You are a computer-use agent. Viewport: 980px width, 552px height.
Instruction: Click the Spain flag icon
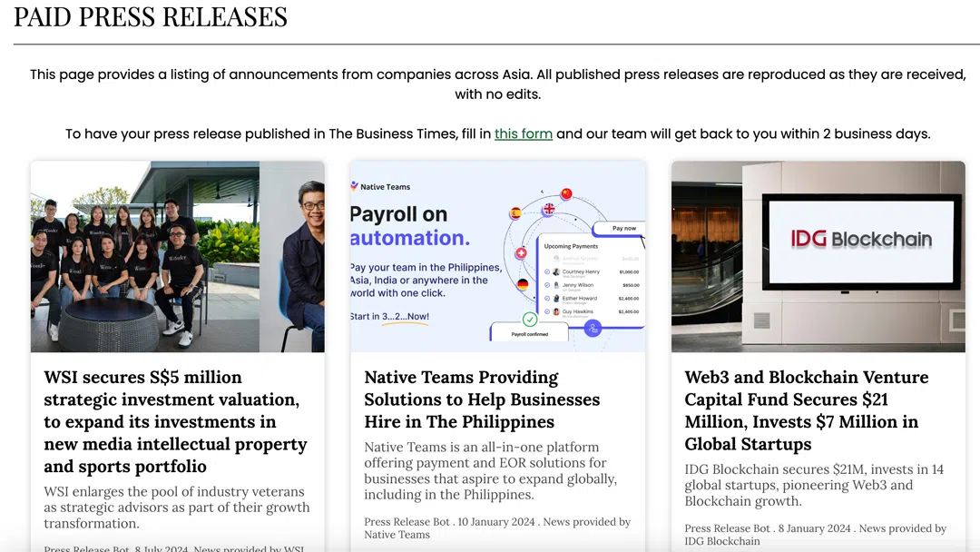coord(515,213)
